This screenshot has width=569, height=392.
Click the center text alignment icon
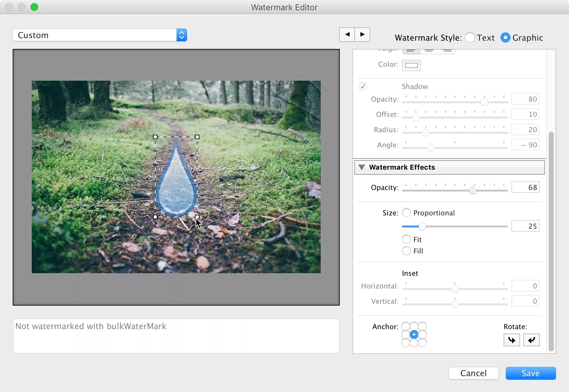pos(429,51)
